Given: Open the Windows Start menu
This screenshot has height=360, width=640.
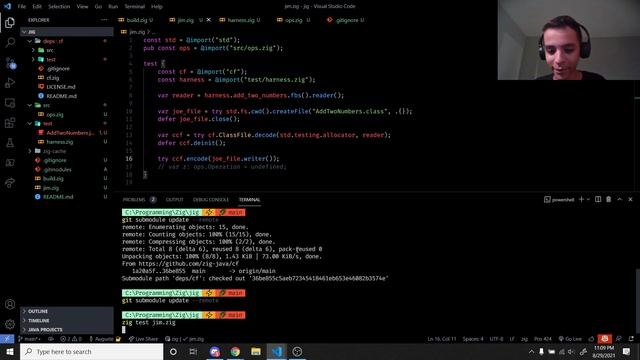Looking at the screenshot, I should click(10, 351).
